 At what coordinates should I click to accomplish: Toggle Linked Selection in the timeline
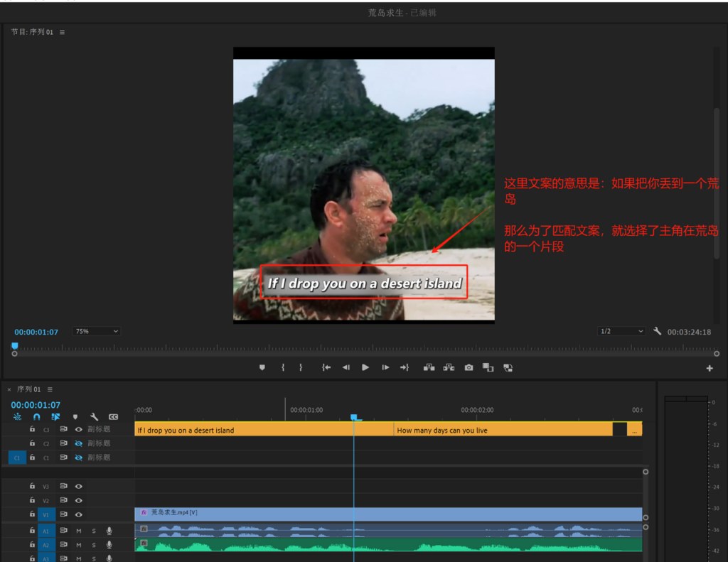[55, 417]
